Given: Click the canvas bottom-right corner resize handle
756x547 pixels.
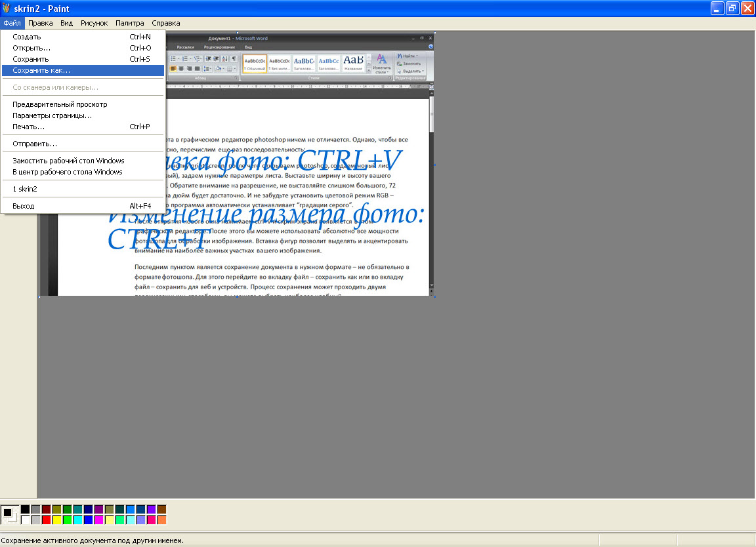Looking at the screenshot, I should click(435, 296).
